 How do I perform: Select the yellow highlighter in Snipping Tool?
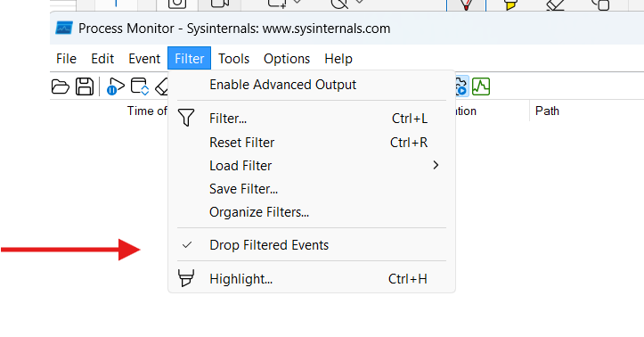click(510, 4)
